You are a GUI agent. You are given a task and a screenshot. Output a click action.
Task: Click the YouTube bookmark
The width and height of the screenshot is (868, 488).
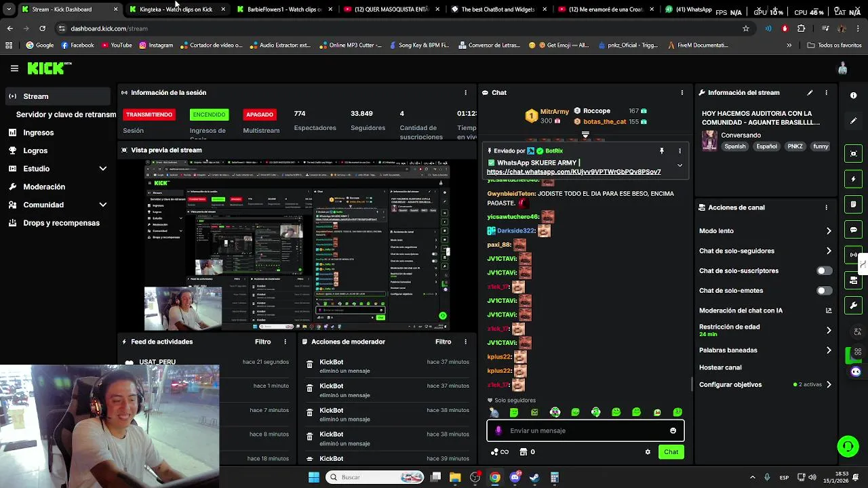117,45
